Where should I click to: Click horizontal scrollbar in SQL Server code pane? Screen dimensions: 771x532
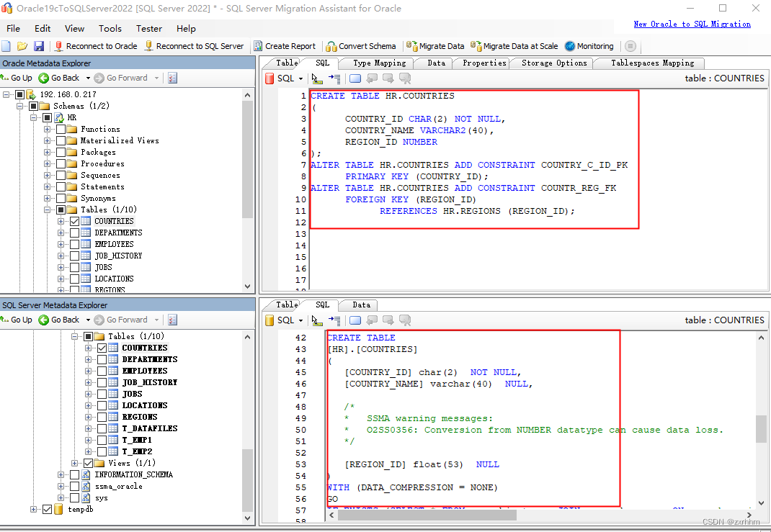[x=427, y=515]
